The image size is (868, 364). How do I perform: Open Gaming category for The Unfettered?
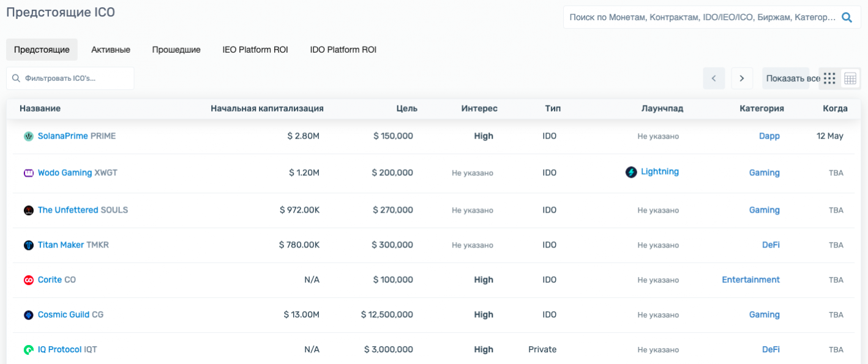765,210
